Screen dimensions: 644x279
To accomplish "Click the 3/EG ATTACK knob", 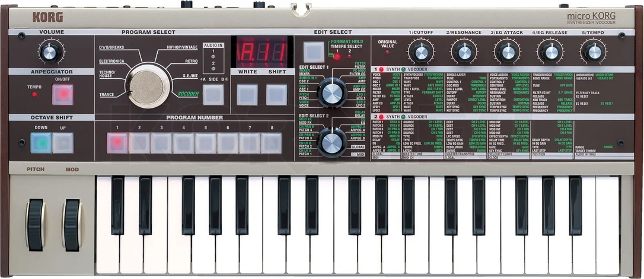I will 508,52.
